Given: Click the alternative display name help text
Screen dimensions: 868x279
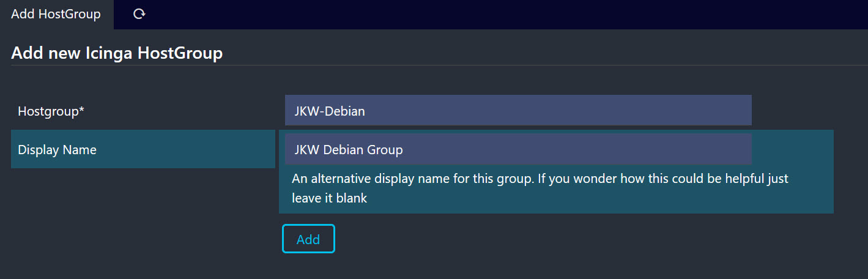Looking at the screenshot, I should pos(540,179).
